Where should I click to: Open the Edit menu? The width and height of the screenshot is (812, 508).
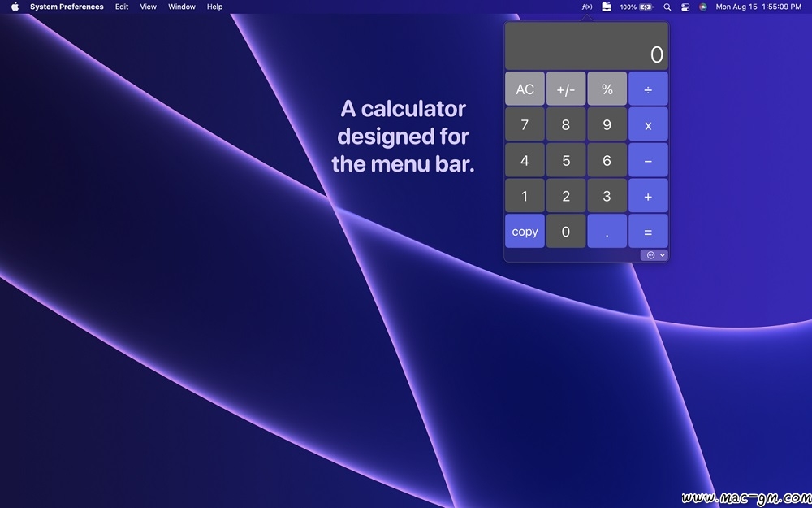point(122,7)
